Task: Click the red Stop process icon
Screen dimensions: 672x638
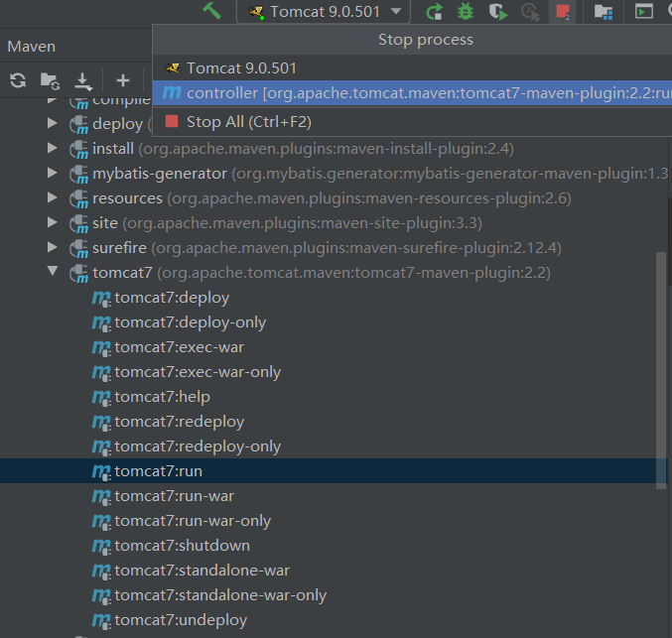Action: click(x=563, y=12)
